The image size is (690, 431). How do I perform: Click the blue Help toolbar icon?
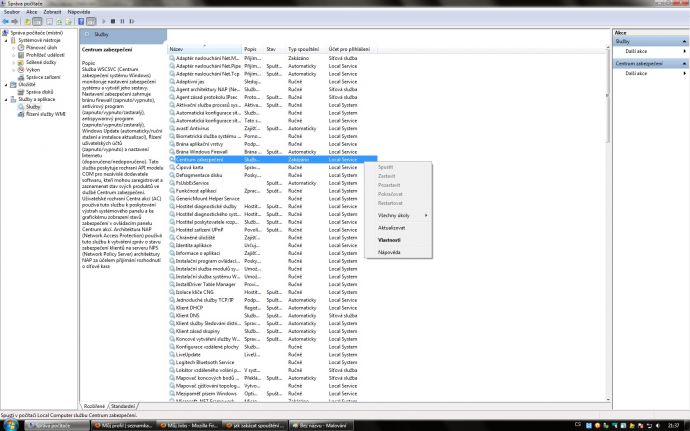click(x=81, y=21)
